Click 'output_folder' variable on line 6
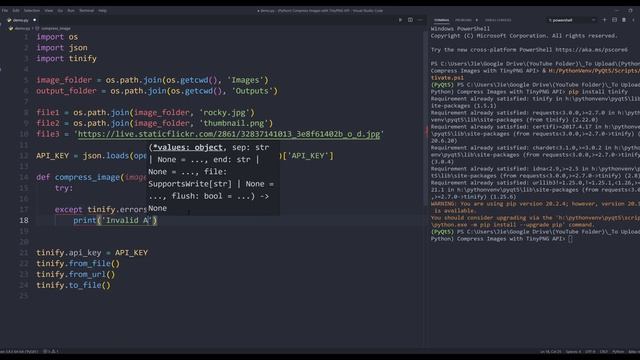This screenshot has height=360, width=640. (66, 91)
